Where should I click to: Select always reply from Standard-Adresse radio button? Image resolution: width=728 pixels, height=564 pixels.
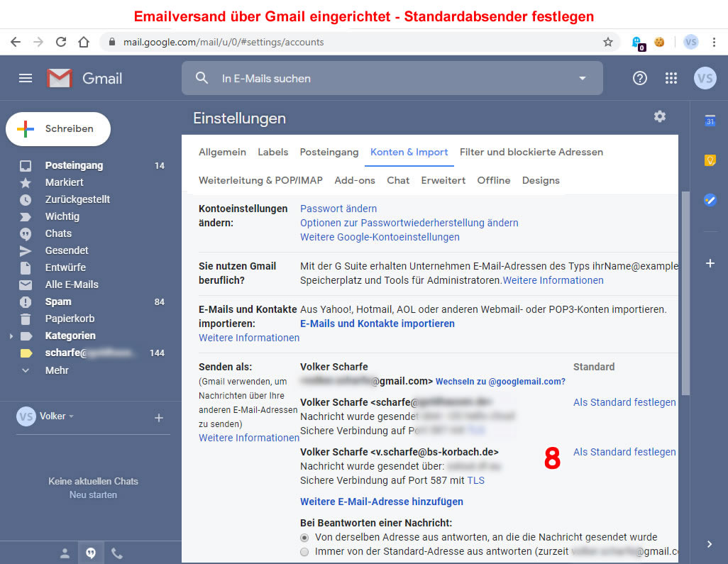(x=304, y=552)
